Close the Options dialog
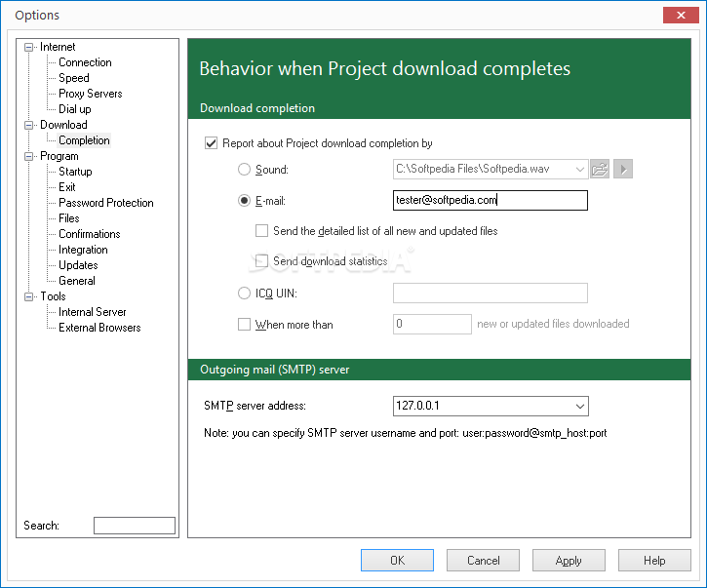Image resolution: width=707 pixels, height=588 pixels. click(681, 15)
